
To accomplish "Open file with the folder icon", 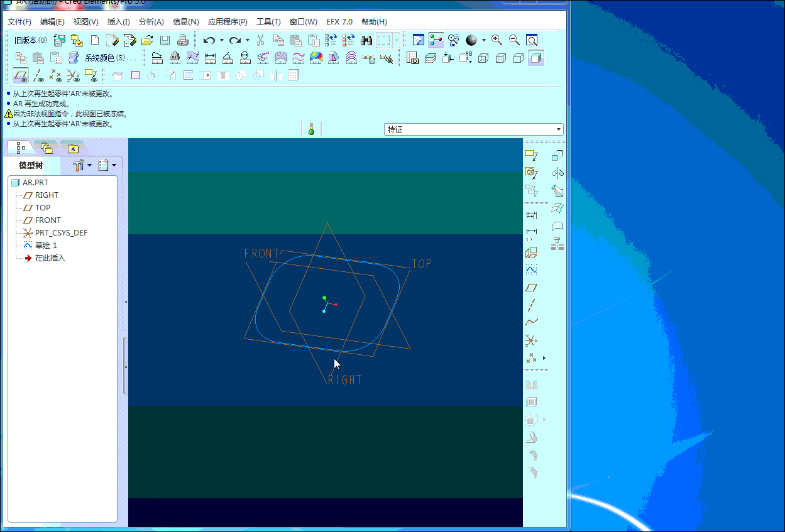I will (x=147, y=40).
